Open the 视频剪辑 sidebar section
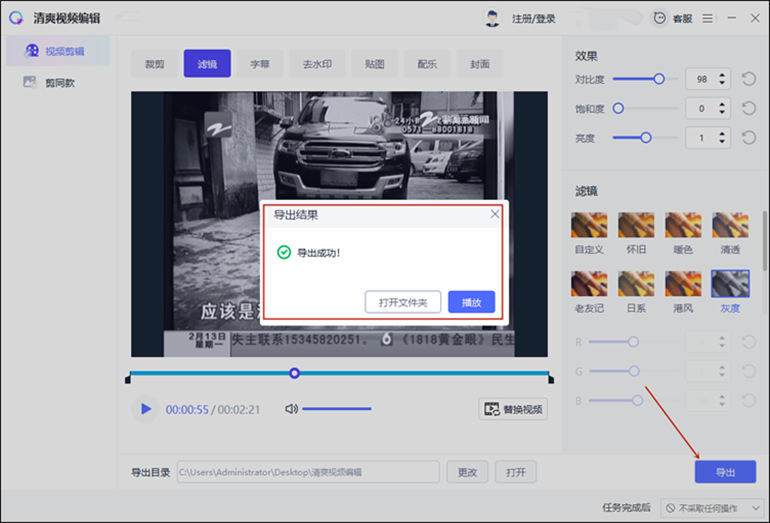770x523 pixels. click(x=58, y=51)
